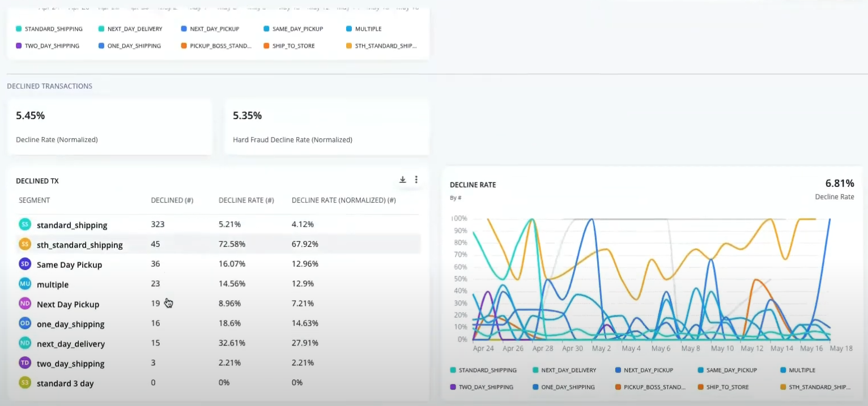
Task: Click the standard_shipping SS avatar icon
Action: pos(25,224)
